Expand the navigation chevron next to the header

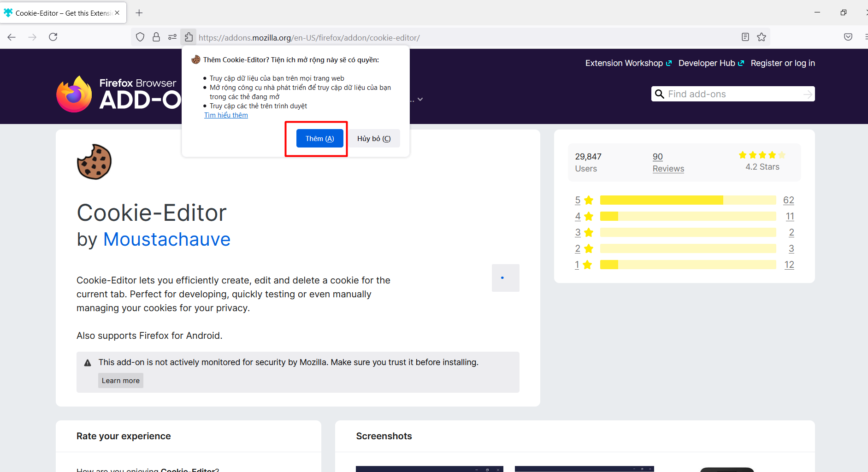click(420, 99)
